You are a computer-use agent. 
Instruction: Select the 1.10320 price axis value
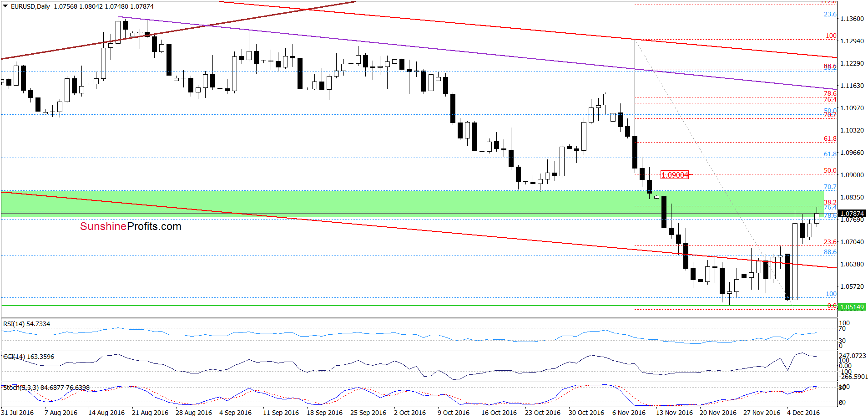852,130
